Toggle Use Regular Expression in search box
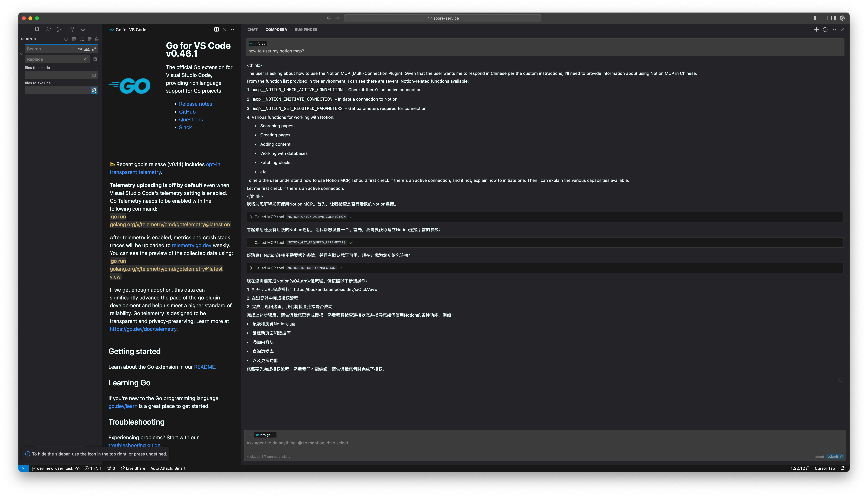 [94, 49]
